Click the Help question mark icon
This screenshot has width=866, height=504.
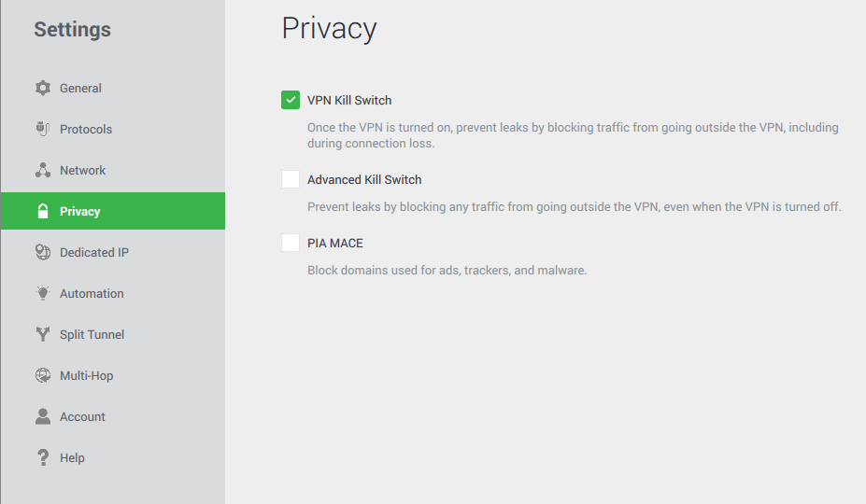point(43,457)
